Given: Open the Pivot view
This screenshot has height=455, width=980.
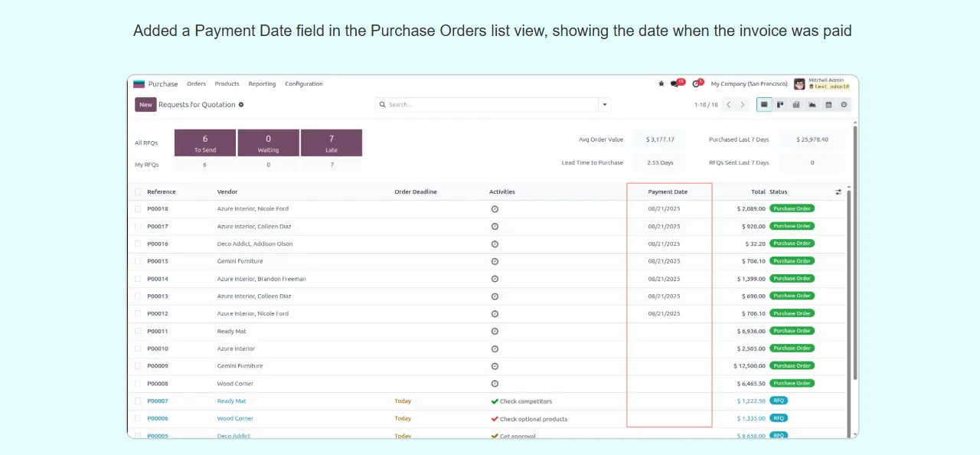Looking at the screenshot, I should [796, 105].
